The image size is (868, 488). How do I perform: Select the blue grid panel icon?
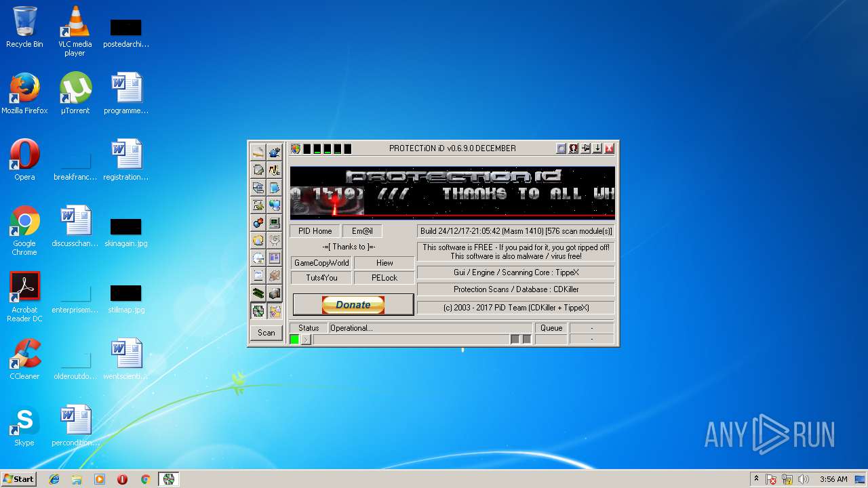click(275, 258)
